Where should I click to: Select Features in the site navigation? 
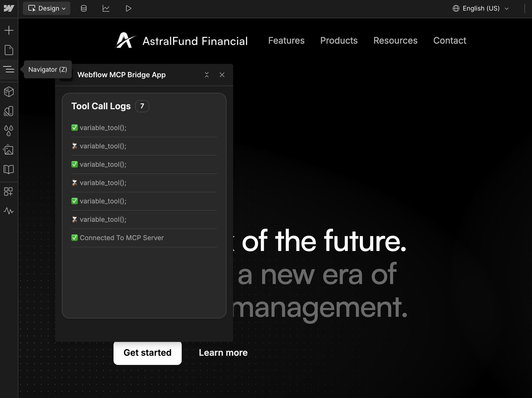coord(286,41)
